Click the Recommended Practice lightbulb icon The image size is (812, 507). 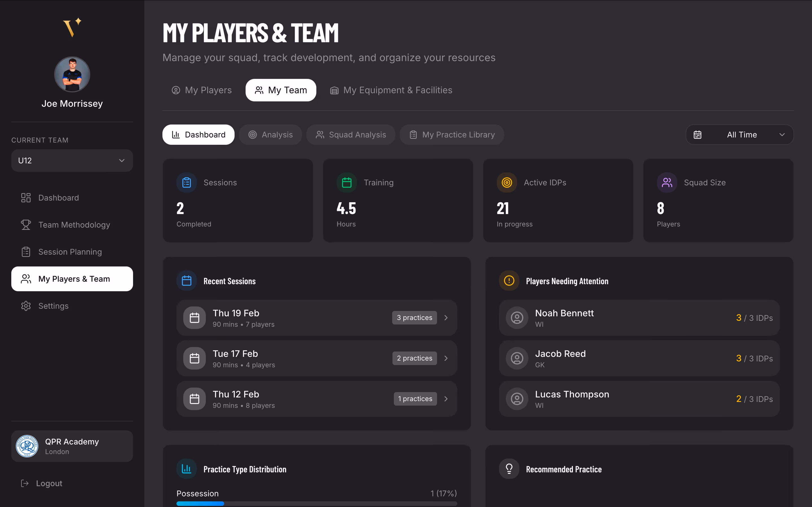click(x=509, y=469)
